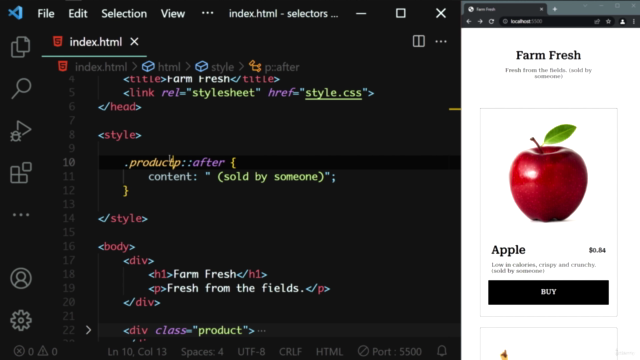Viewport: 640px width, 360px height.
Task: Click the Apple product title
Action: tap(508, 249)
